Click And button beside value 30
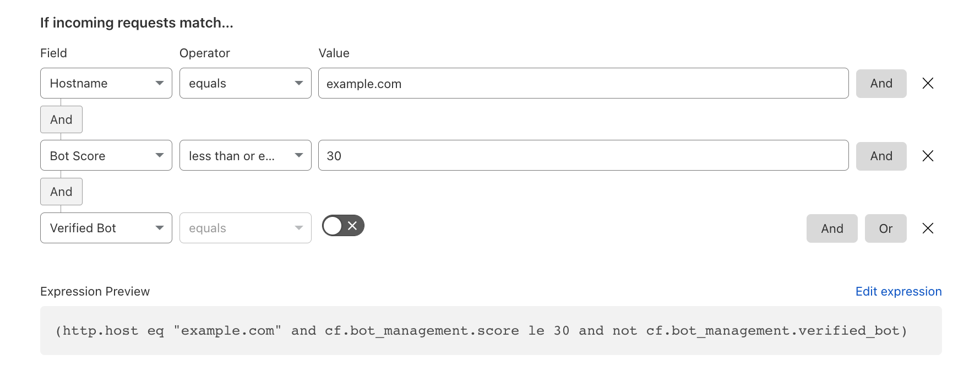Image resolution: width=980 pixels, height=371 pixels. [881, 156]
